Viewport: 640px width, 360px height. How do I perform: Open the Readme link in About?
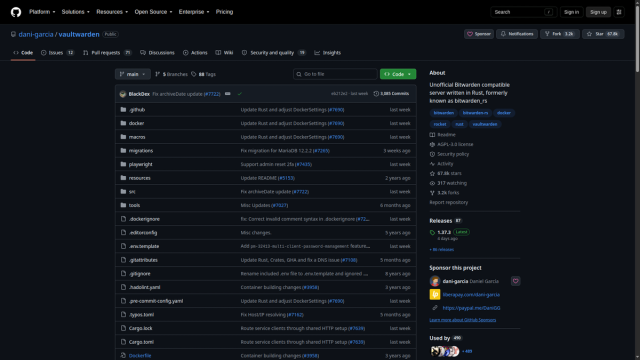click(442, 135)
